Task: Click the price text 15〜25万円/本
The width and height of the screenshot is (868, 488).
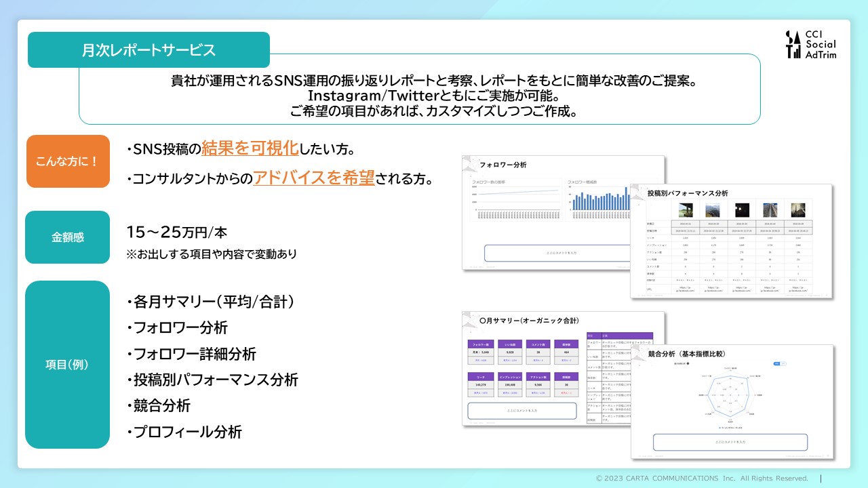Action: tap(176, 232)
